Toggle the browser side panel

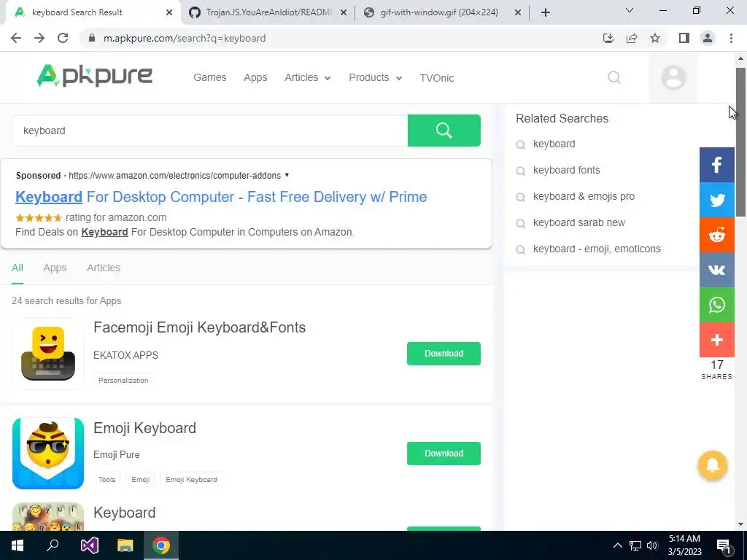click(x=684, y=38)
